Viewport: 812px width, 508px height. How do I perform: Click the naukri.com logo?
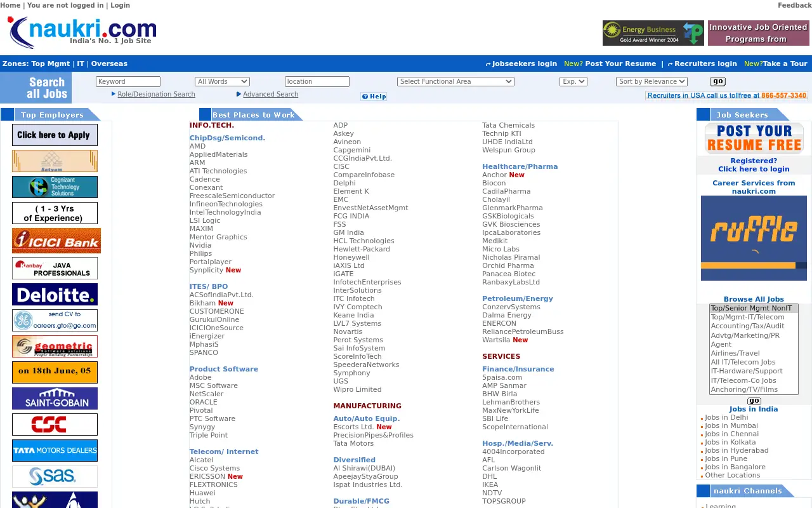[x=82, y=32]
